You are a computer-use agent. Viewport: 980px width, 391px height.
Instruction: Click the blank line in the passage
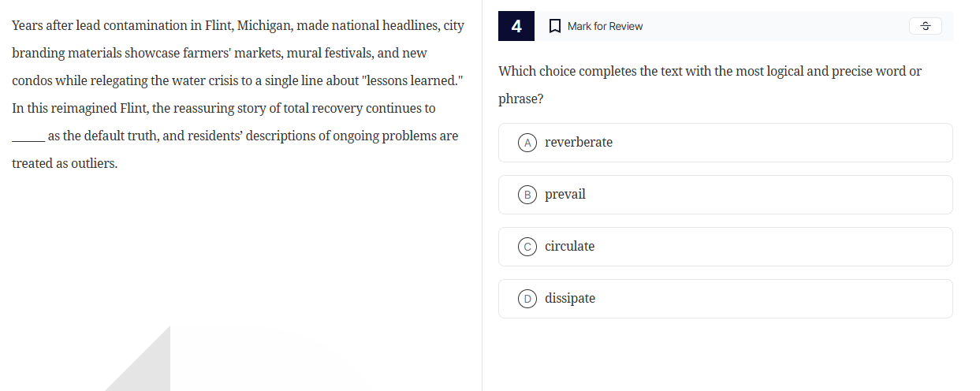[28, 138]
